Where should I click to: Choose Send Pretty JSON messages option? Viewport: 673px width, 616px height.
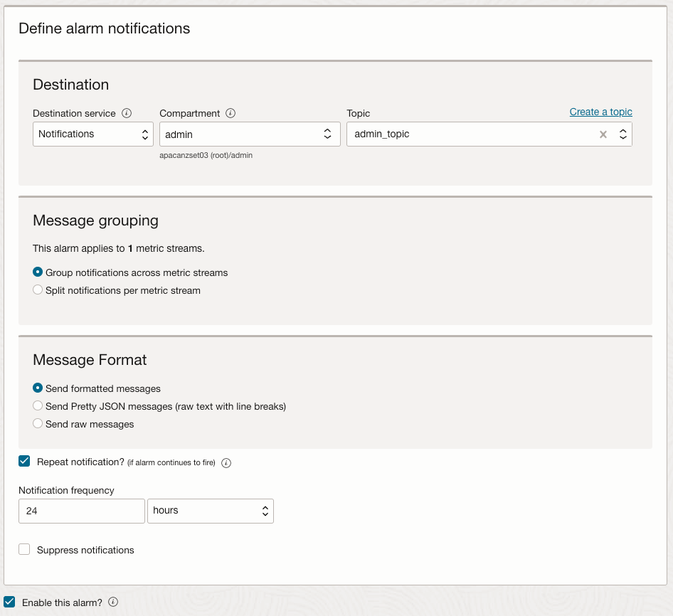(x=38, y=406)
